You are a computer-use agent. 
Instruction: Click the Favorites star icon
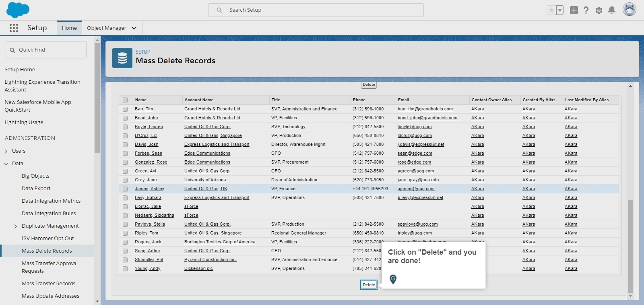coord(551,10)
